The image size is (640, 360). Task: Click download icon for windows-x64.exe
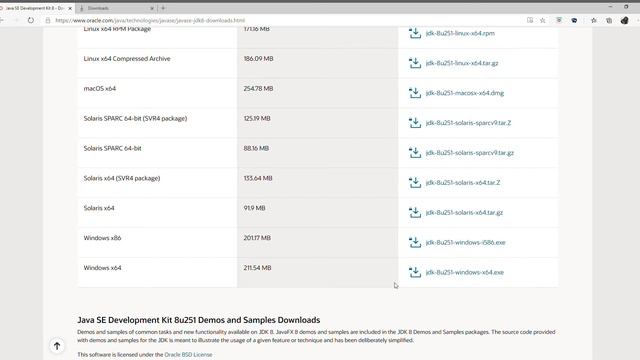tap(415, 272)
